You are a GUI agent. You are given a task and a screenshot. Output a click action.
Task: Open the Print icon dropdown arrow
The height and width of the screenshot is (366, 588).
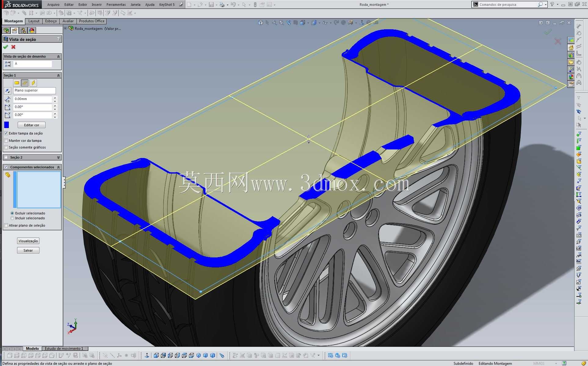tap(227, 5)
